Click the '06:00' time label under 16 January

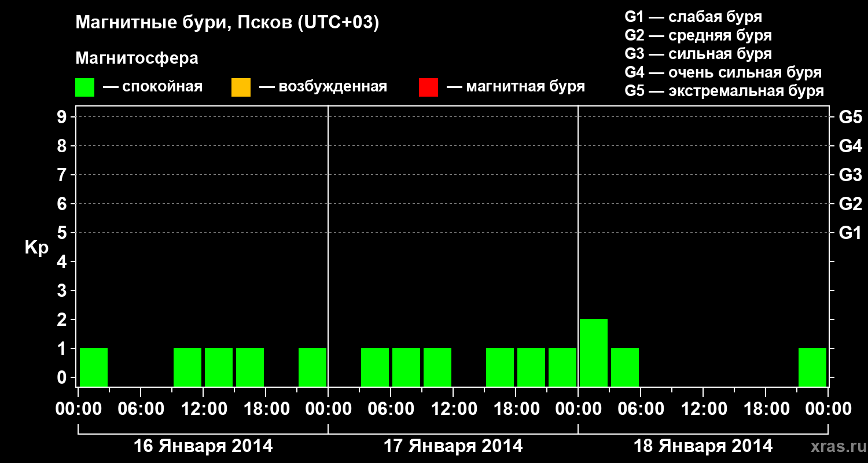pyautogui.click(x=141, y=409)
